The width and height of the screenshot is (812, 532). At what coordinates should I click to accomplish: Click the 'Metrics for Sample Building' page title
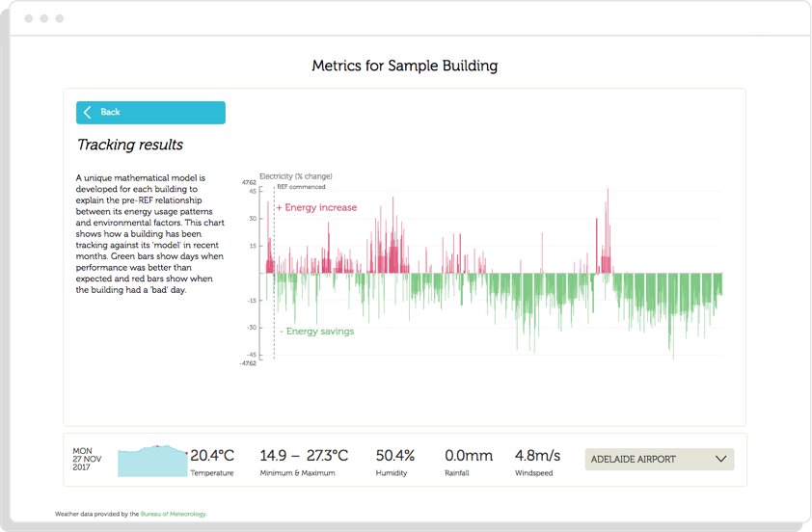click(x=405, y=66)
